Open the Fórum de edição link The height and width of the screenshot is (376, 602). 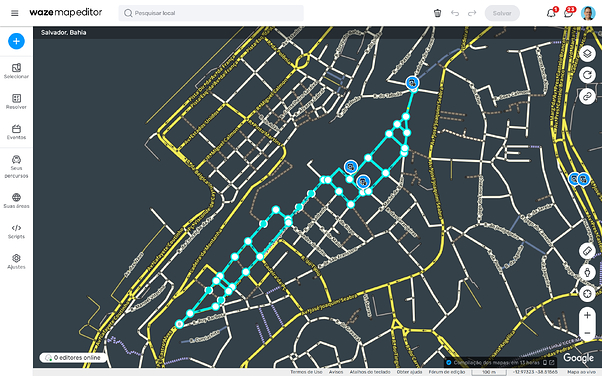(447, 372)
